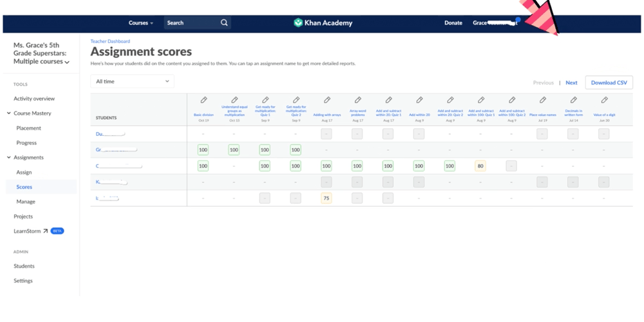Open Understand equal groups as multiplication link
Viewport: 644px width, 322px height.
pyautogui.click(x=234, y=111)
